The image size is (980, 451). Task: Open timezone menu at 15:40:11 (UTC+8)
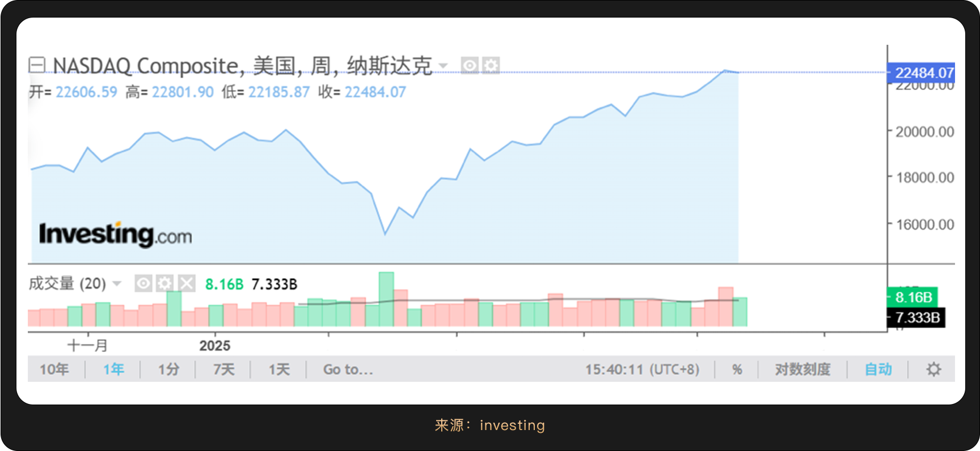coord(642,369)
